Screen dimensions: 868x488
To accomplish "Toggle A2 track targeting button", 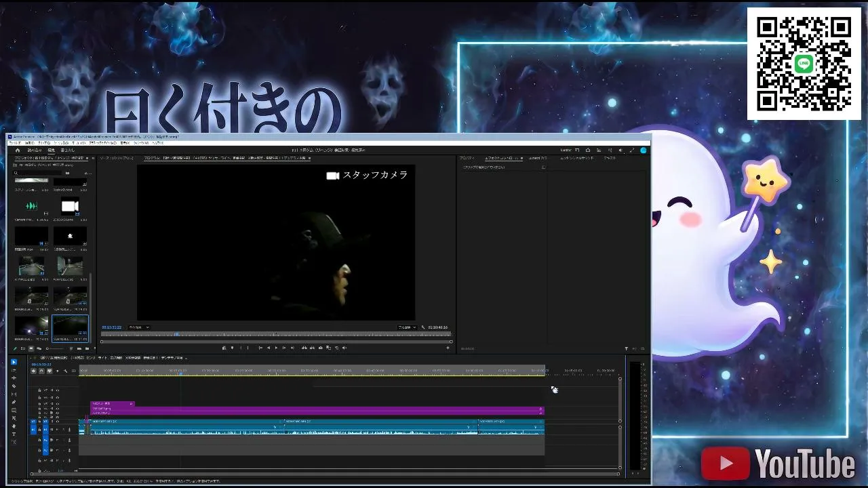I will coord(45,440).
